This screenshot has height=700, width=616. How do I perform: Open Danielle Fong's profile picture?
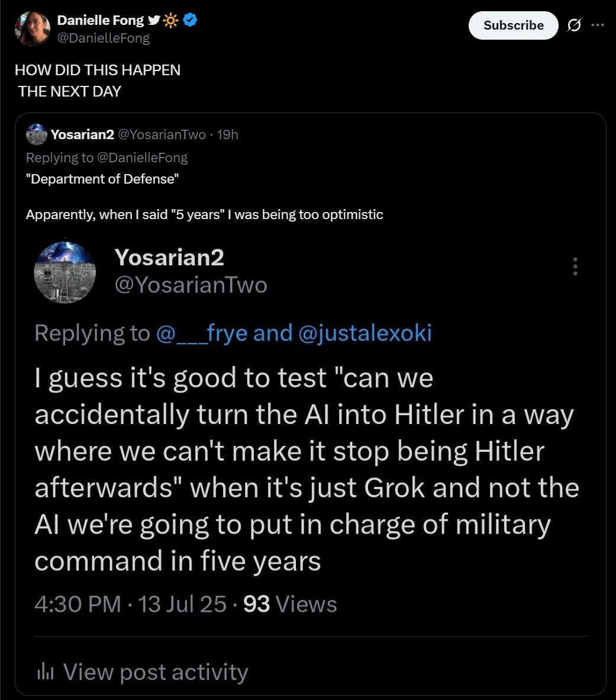[x=33, y=29]
